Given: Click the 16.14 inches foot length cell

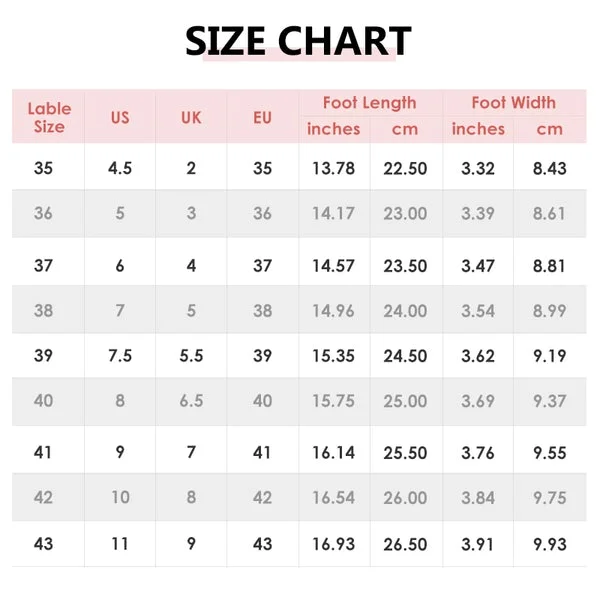Looking at the screenshot, I should (333, 452).
